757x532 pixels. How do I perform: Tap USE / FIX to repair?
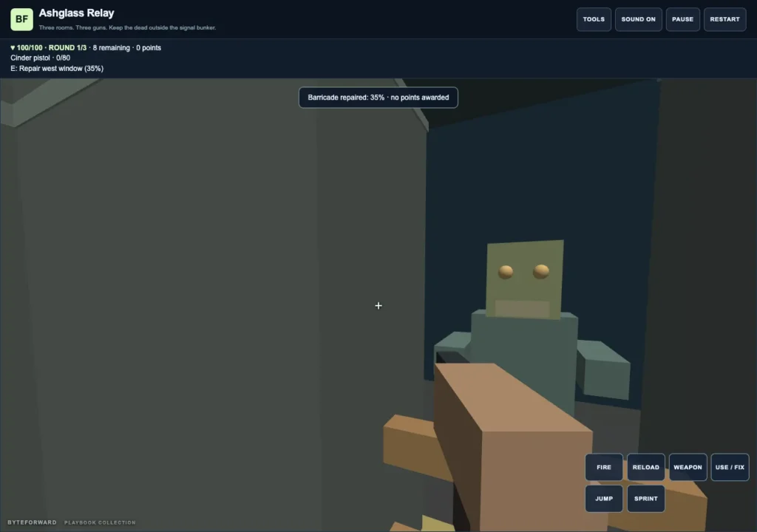[730, 467]
